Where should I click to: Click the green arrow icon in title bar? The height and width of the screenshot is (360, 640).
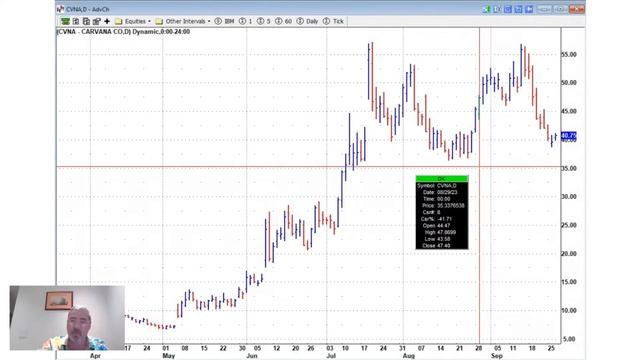coord(486,9)
